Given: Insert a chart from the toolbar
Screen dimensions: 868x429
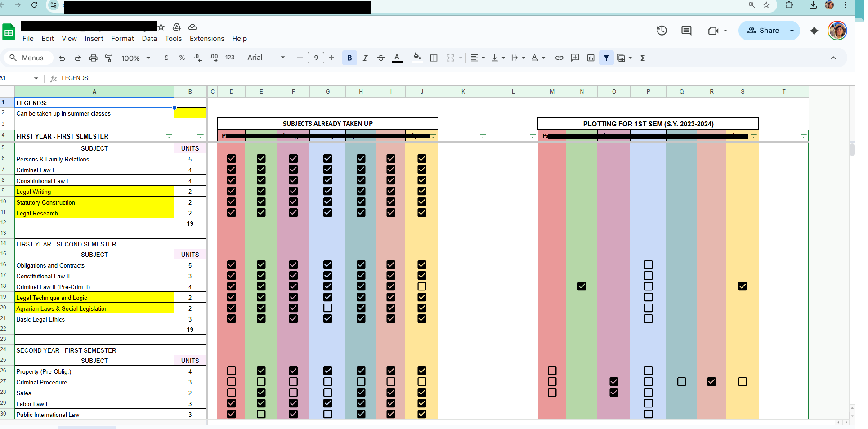Looking at the screenshot, I should 591,58.
